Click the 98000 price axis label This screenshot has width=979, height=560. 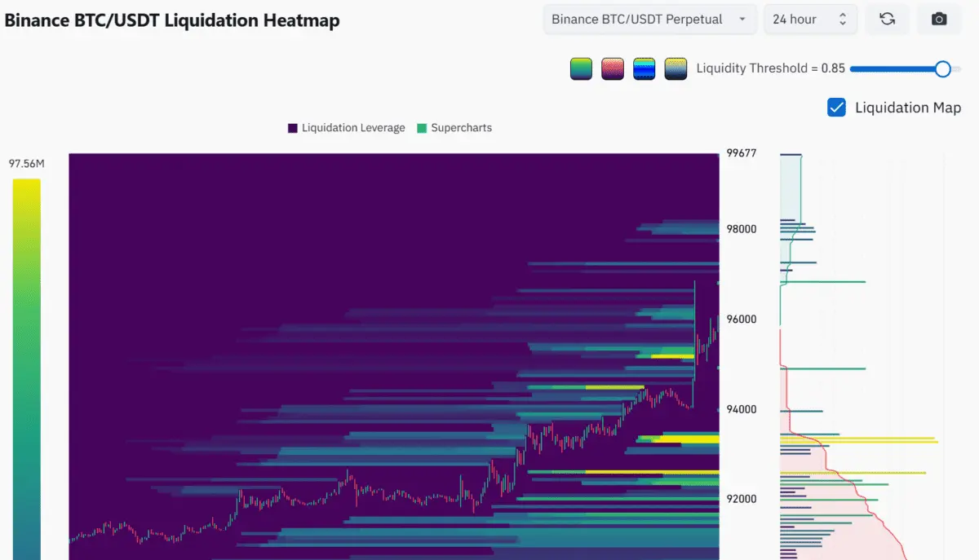click(742, 229)
